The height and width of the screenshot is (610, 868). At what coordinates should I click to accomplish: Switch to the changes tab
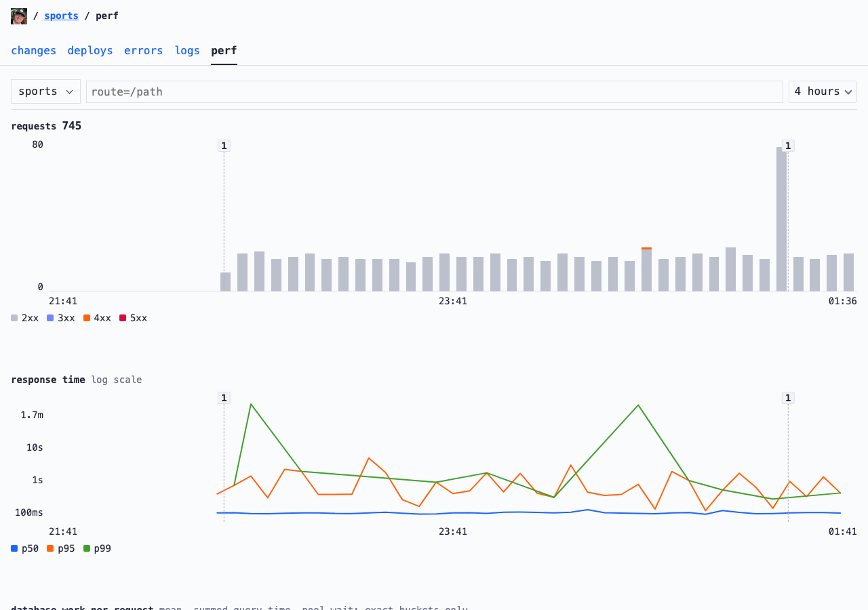point(34,51)
